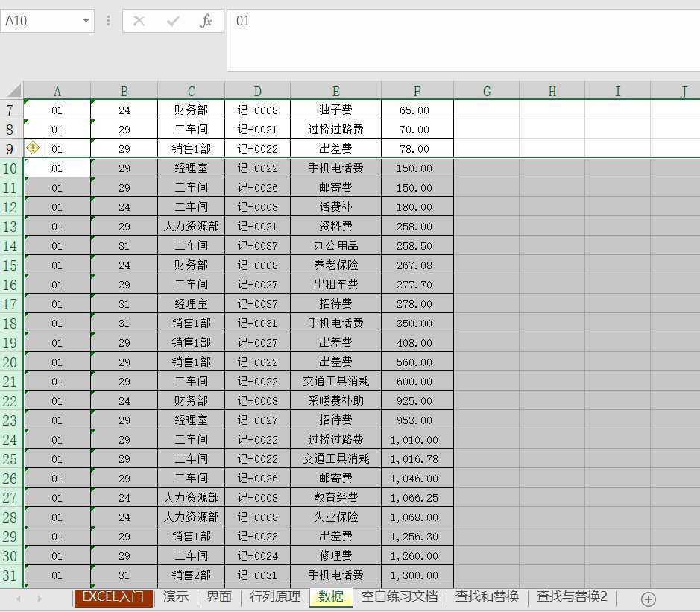The image size is (700, 612).
Task: Open the 查找和替换 sheet tab
Action: (x=487, y=597)
